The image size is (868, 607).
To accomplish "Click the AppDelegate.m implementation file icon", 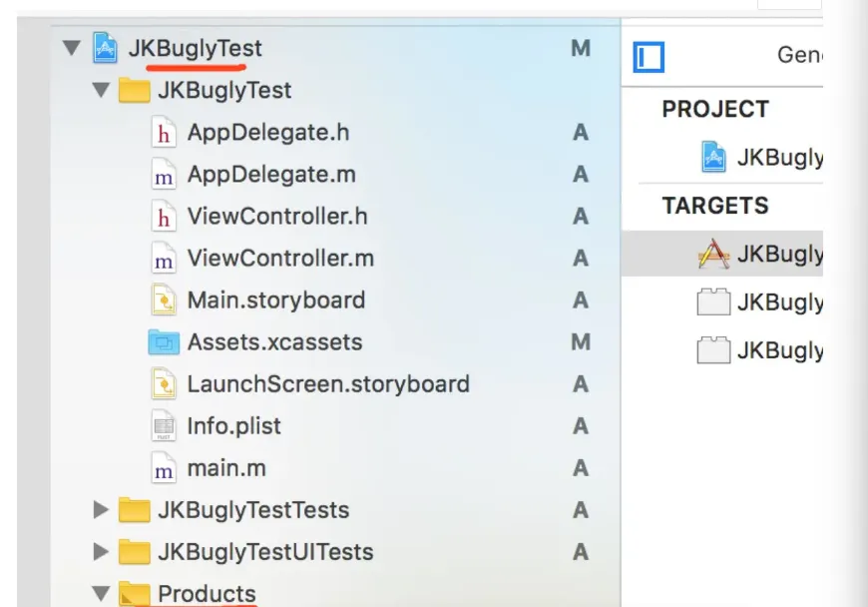I will tap(164, 175).
